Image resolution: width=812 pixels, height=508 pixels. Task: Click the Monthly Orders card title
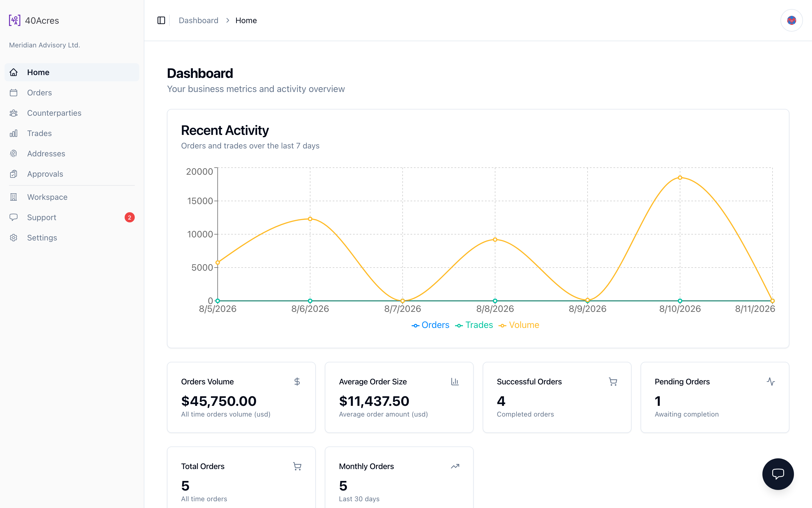coord(367,466)
